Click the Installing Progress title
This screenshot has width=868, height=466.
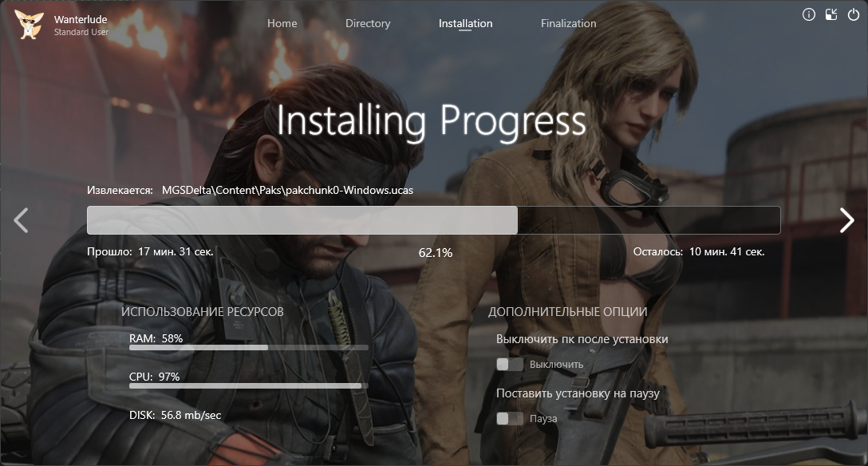pos(432,120)
